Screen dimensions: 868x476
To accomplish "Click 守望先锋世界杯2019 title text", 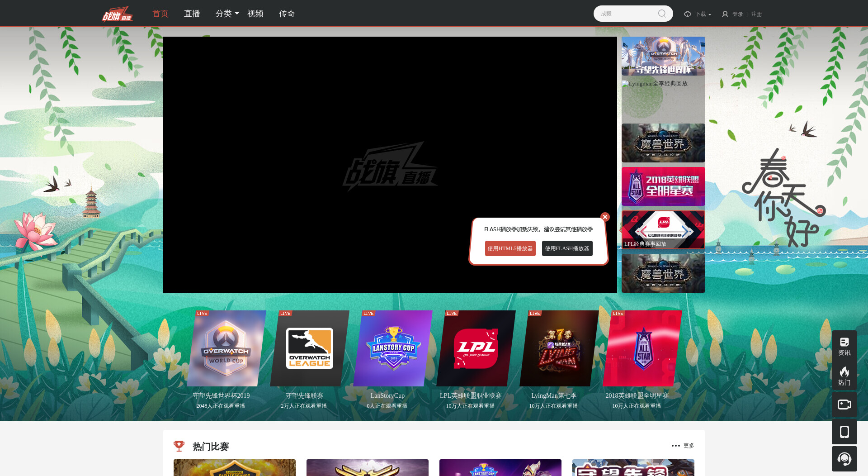I will [x=221, y=395].
